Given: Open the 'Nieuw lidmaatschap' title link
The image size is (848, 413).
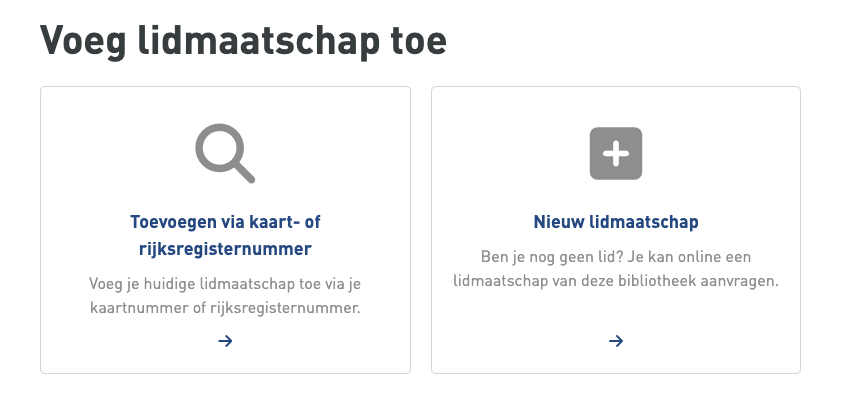Looking at the screenshot, I should [x=615, y=221].
